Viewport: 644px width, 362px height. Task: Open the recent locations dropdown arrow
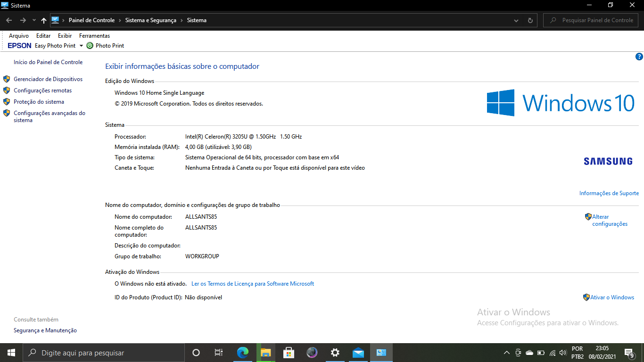tap(34, 21)
